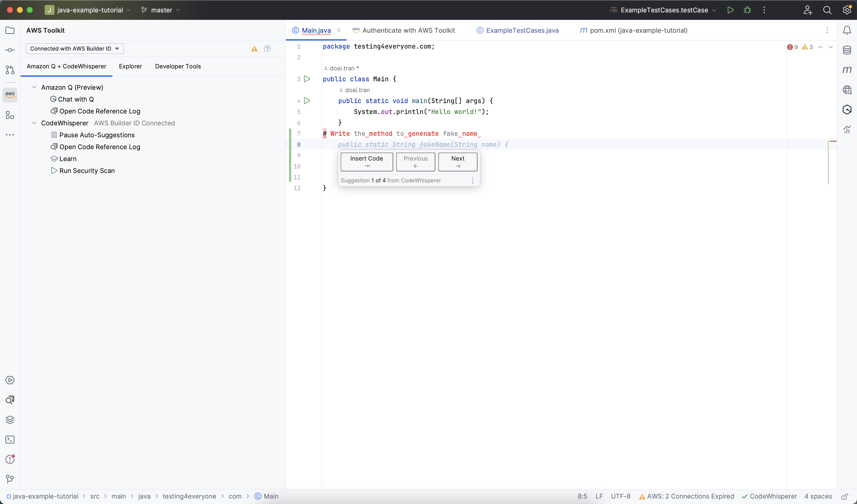Open the Endpoints globe tool icon
Screen dimensions: 857x504
click(847, 90)
